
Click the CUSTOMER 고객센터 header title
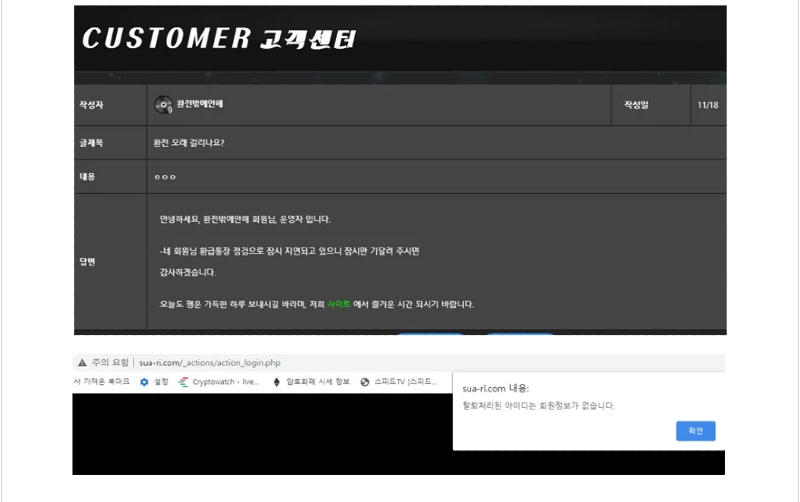218,38
